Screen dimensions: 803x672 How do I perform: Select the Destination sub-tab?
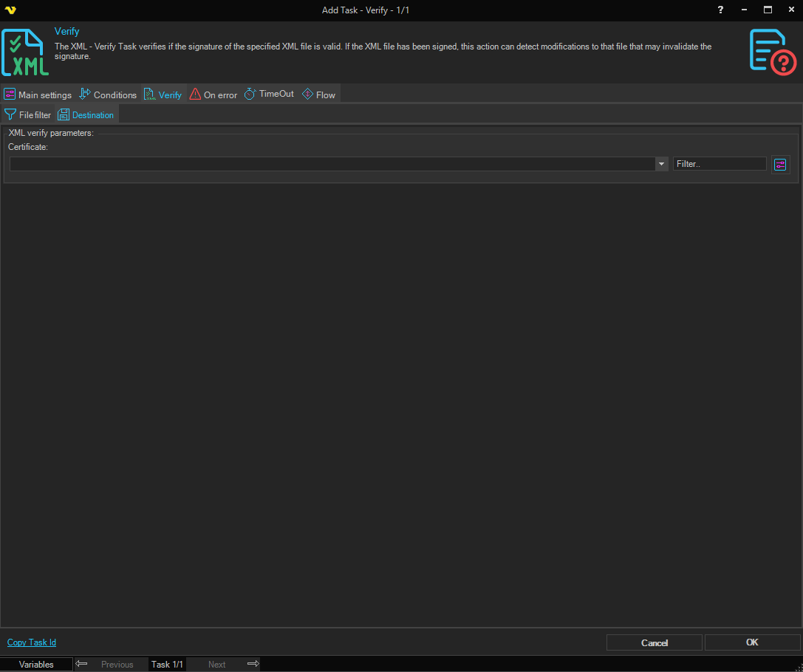[86, 114]
